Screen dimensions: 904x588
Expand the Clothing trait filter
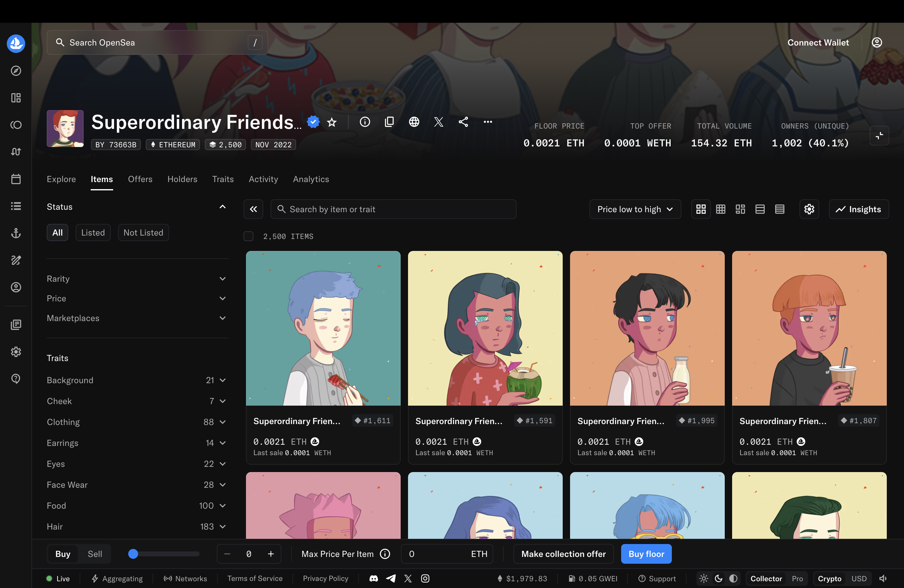coord(137,422)
